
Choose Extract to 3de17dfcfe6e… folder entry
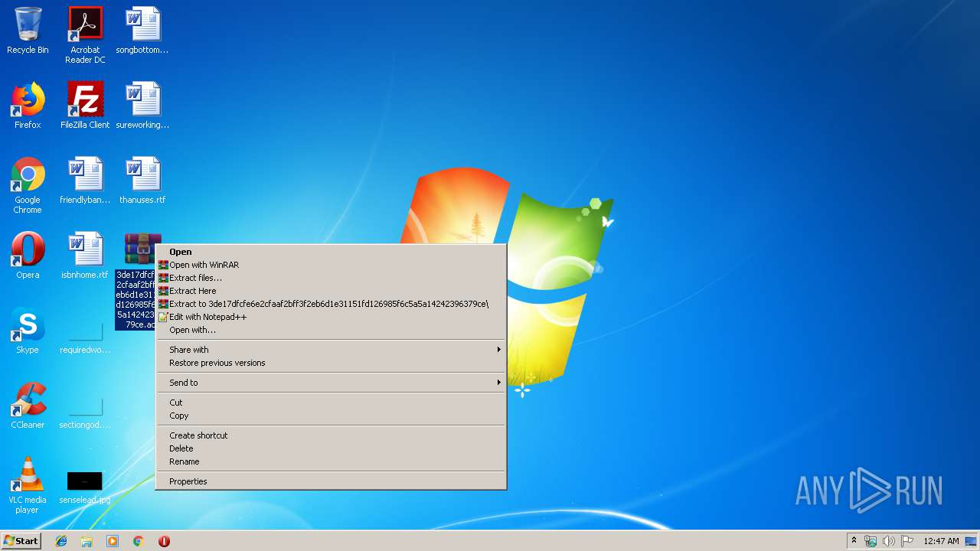[330, 304]
